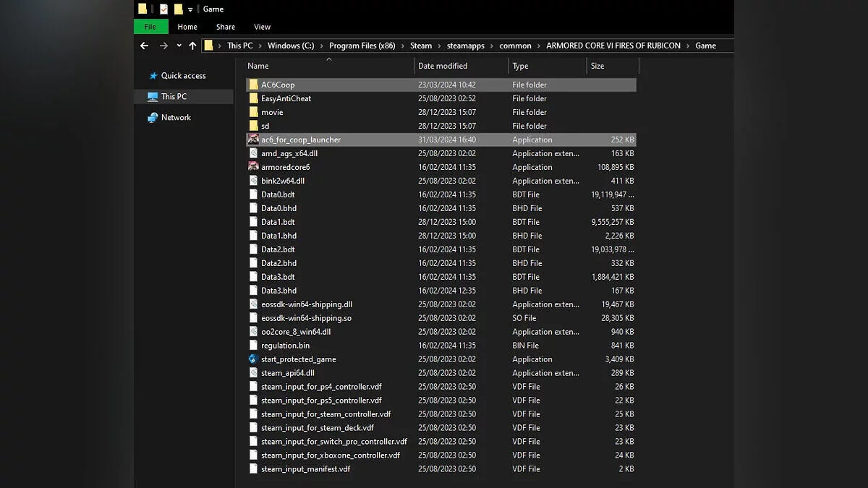Click the Network icon in sidebar
Viewport: 868px width, 488px height.
click(x=153, y=117)
